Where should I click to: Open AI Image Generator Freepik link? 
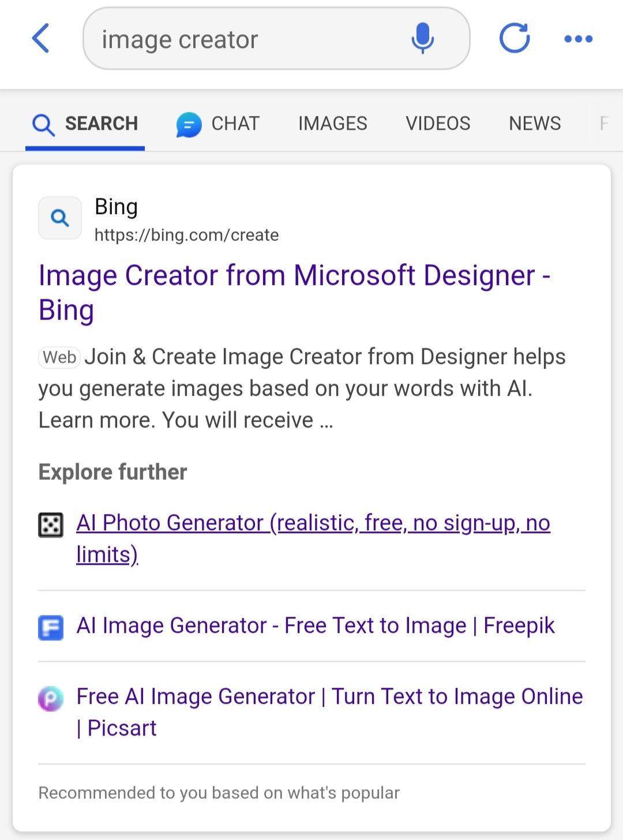tap(316, 625)
